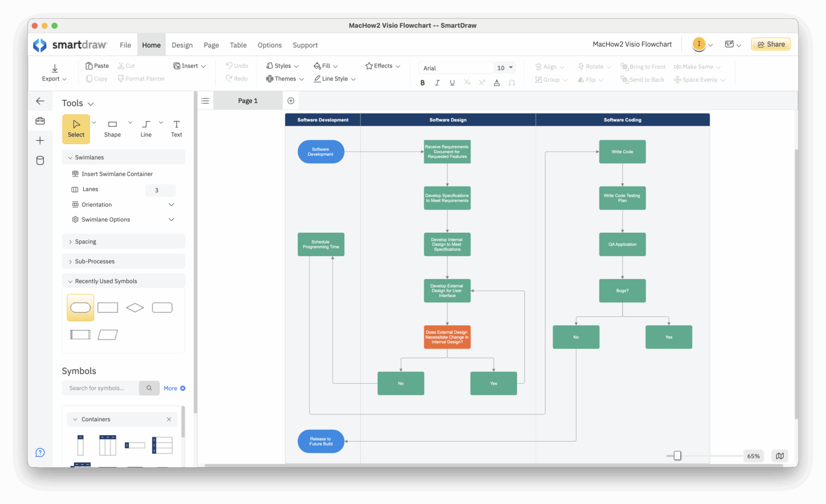Select the Text tool

176,128
